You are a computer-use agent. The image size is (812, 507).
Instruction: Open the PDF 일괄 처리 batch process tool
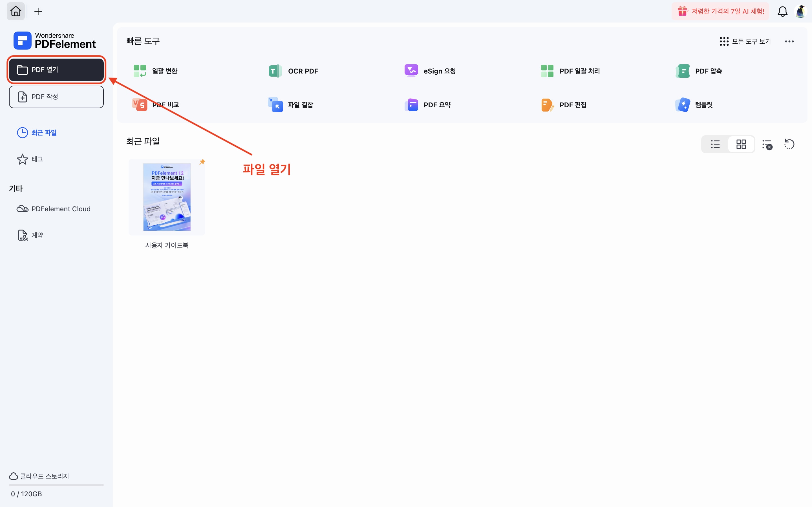coord(570,71)
